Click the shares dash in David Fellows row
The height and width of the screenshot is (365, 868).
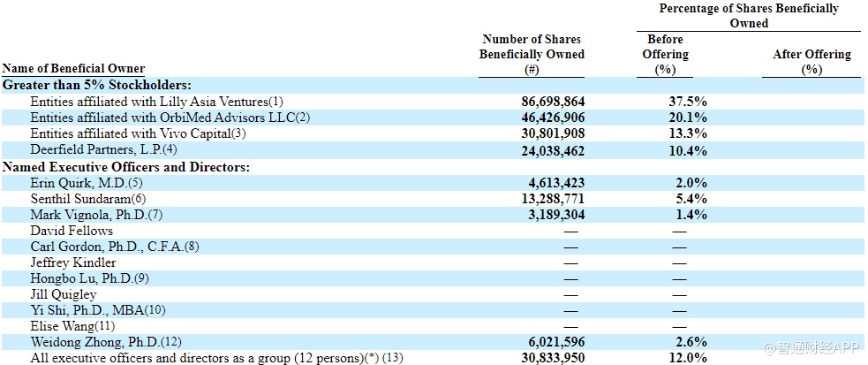[x=570, y=232]
